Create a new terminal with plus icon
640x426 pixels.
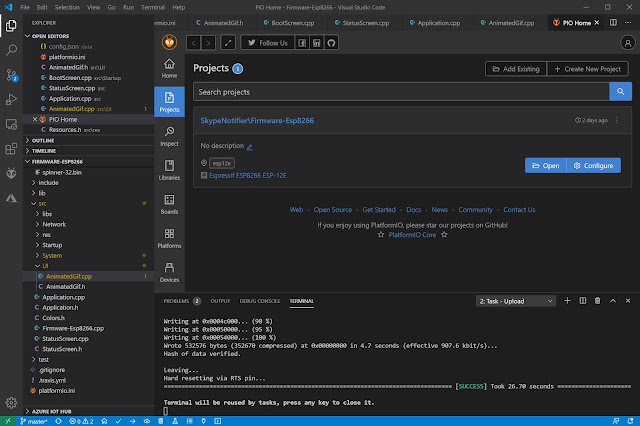click(x=567, y=301)
